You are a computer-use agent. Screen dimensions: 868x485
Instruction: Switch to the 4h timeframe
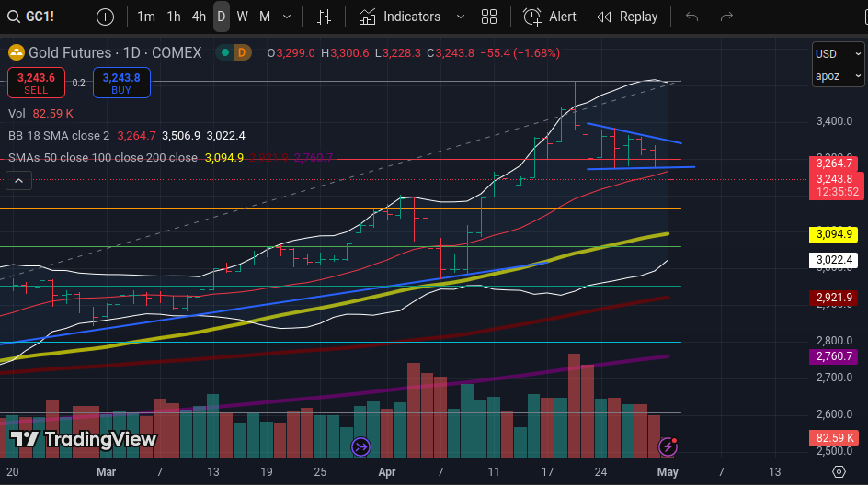[x=199, y=17]
